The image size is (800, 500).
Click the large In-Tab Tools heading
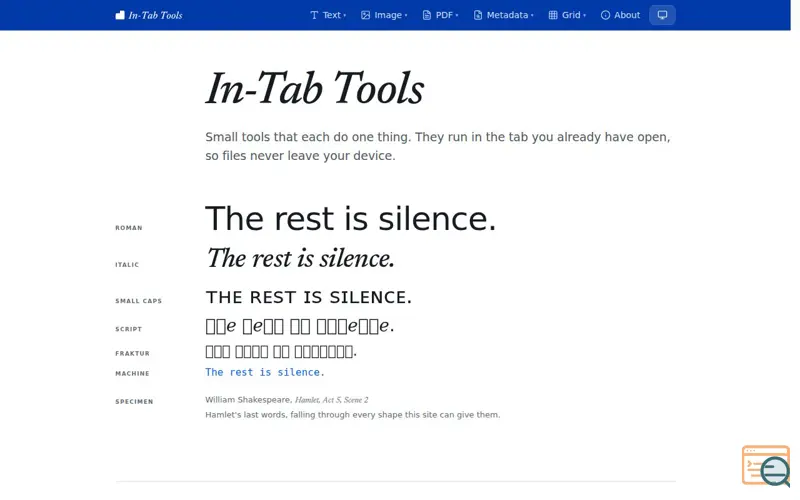click(315, 88)
